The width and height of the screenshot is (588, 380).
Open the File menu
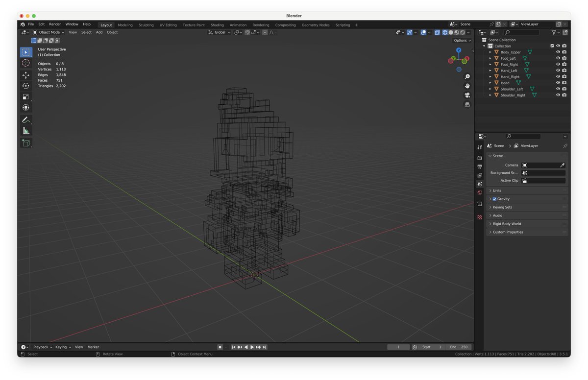tap(31, 24)
